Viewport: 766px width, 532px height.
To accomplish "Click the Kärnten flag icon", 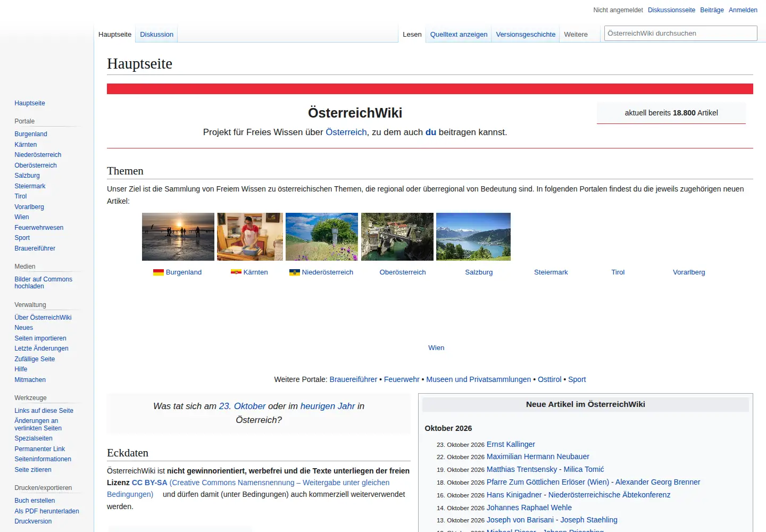I will point(236,272).
